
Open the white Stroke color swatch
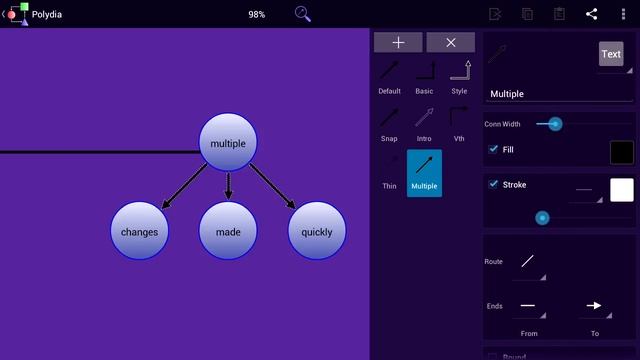click(x=622, y=190)
